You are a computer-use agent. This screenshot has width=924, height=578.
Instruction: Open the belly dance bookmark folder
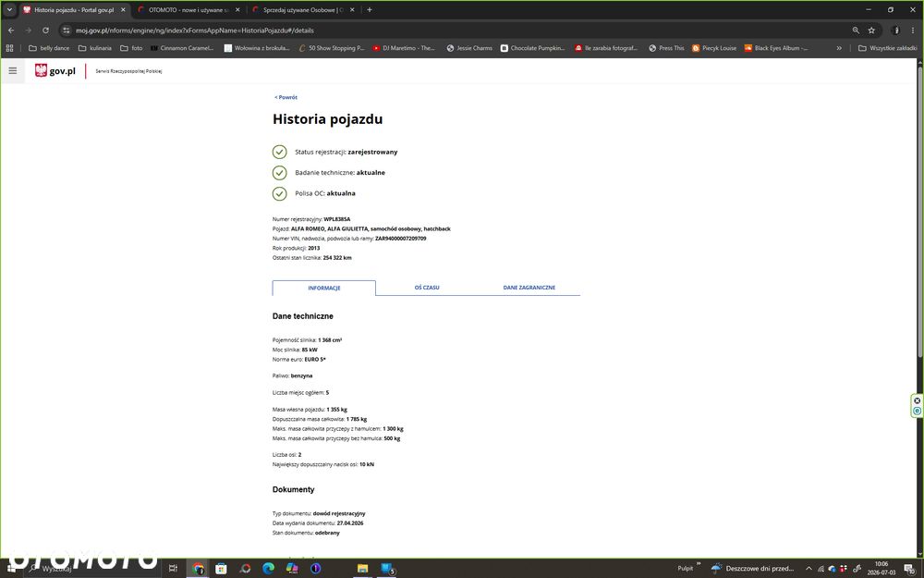click(49, 48)
